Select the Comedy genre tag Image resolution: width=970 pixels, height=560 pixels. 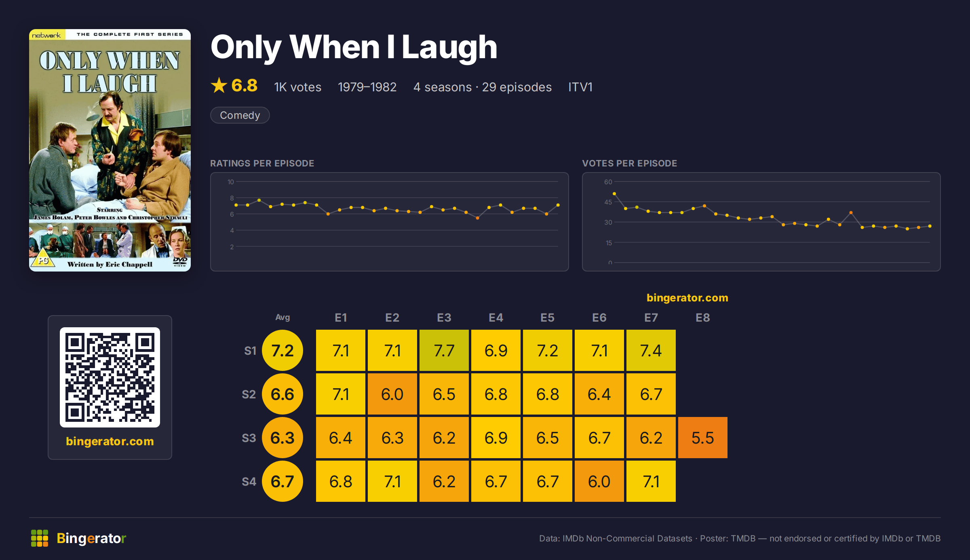(x=240, y=115)
